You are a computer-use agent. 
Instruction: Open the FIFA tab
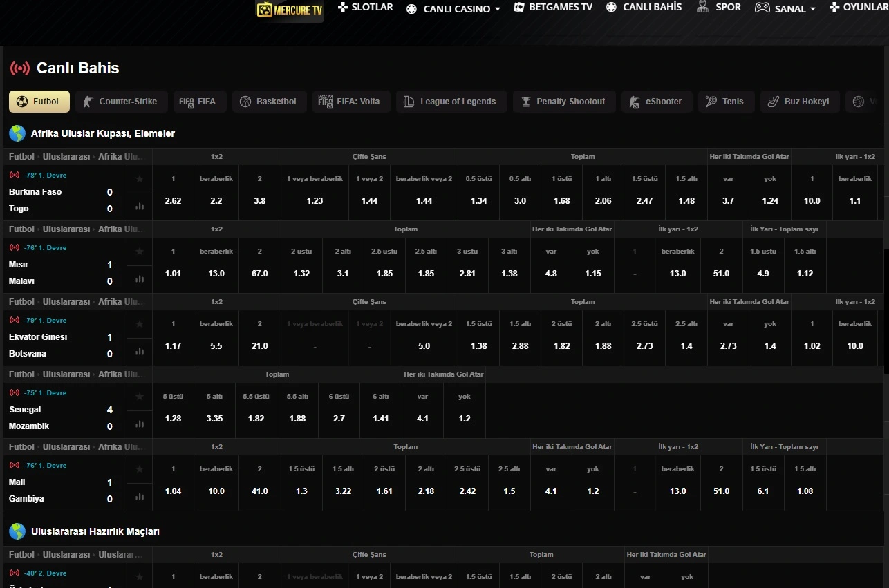coord(199,102)
